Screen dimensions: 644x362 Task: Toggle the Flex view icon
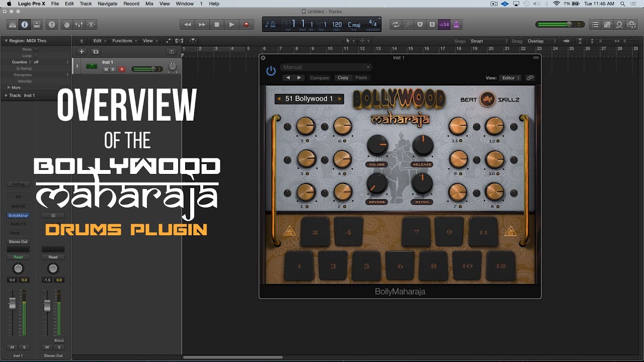tap(178, 41)
